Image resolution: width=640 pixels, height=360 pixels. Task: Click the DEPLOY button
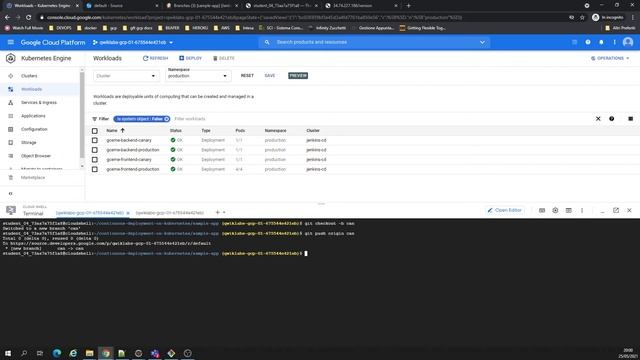191,58
